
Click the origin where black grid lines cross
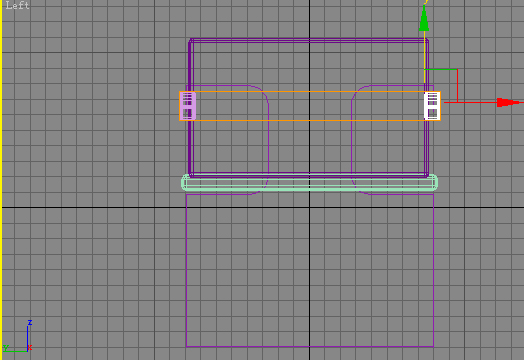click(309, 208)
